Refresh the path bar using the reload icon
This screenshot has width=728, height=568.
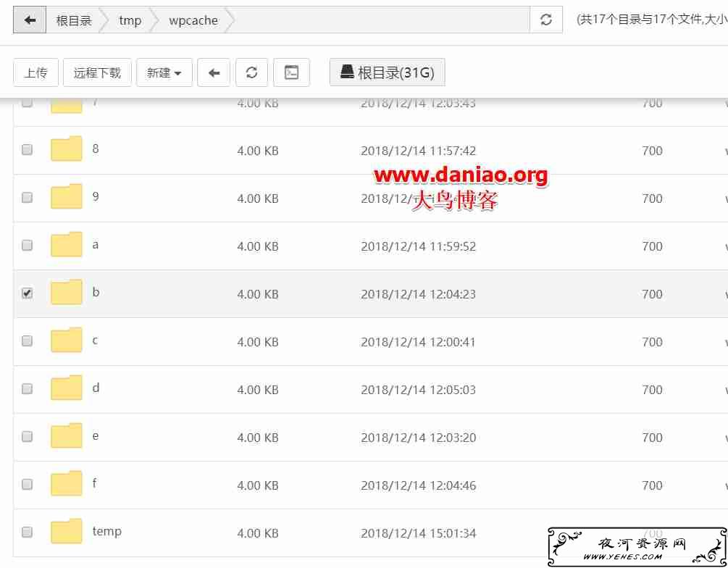[546, 20]
